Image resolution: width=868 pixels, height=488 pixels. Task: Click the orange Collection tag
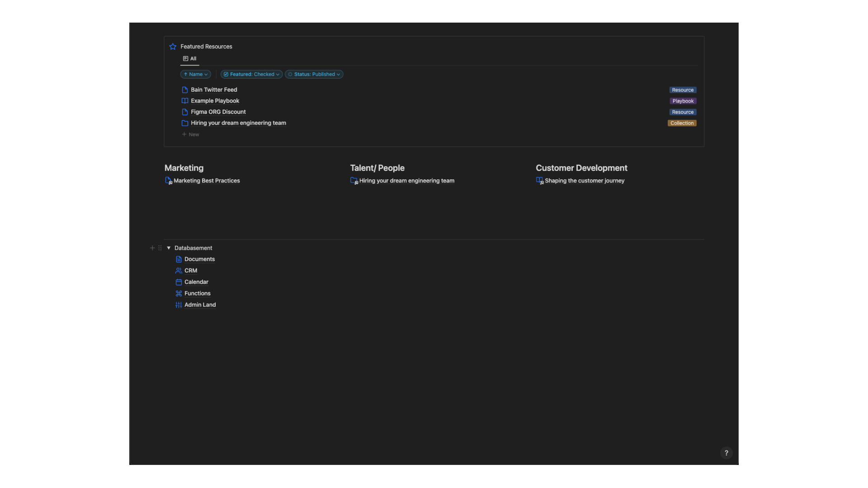click(x=682, y=123)
